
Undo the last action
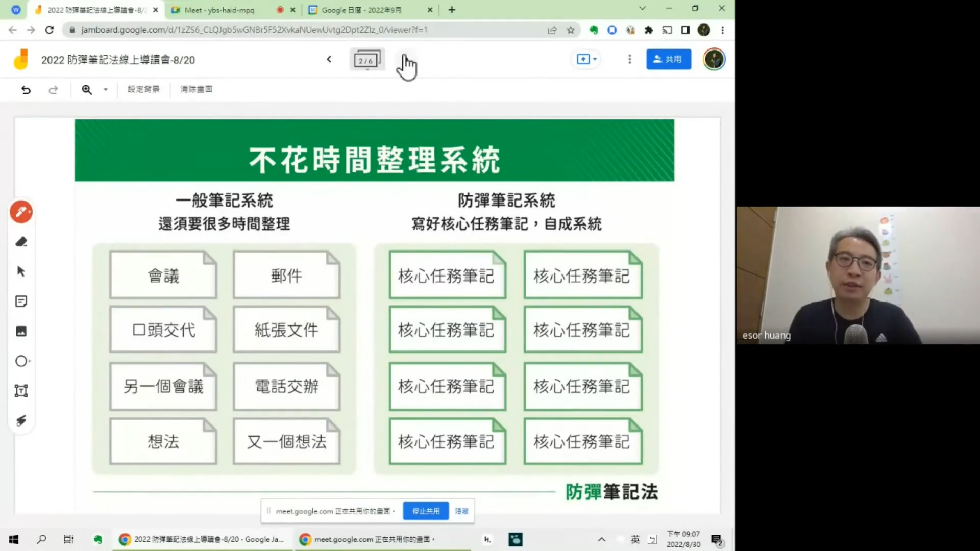point(26,90)
